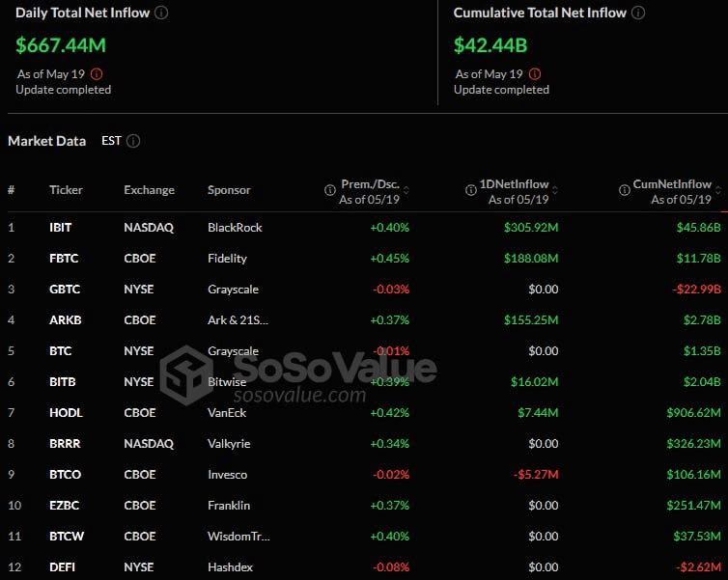This screenshot has width=728, height=580.
Task: Sort table by 1DNetInflow arrows
Action: 555,190
